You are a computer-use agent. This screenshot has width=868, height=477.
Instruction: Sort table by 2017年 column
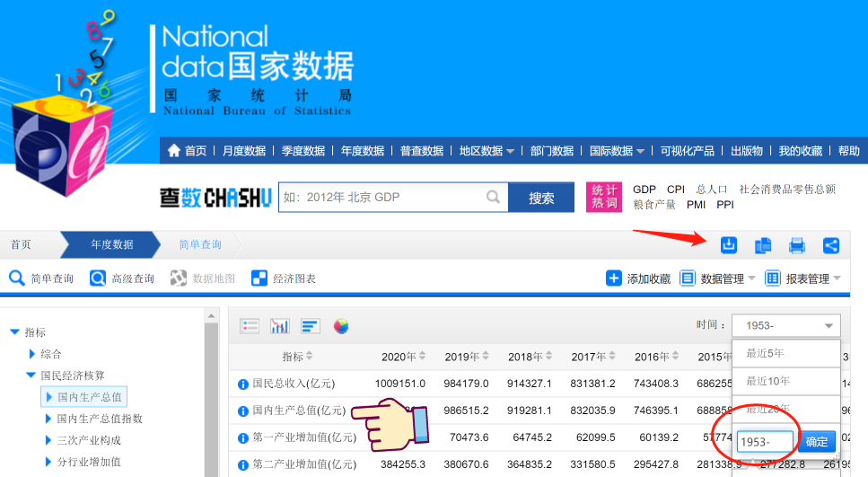pyautogui.click(x=611, y=356)
